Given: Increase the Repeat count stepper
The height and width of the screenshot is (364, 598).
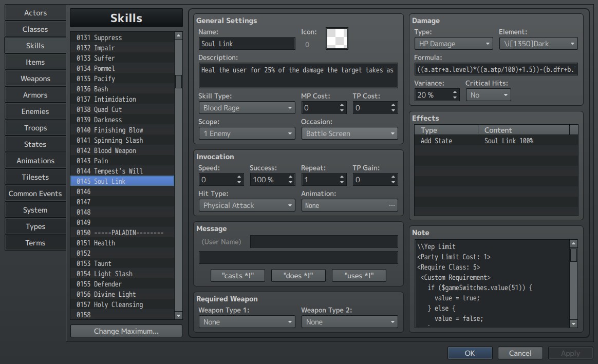Looking at the screenshot, I should click(342, 177).
